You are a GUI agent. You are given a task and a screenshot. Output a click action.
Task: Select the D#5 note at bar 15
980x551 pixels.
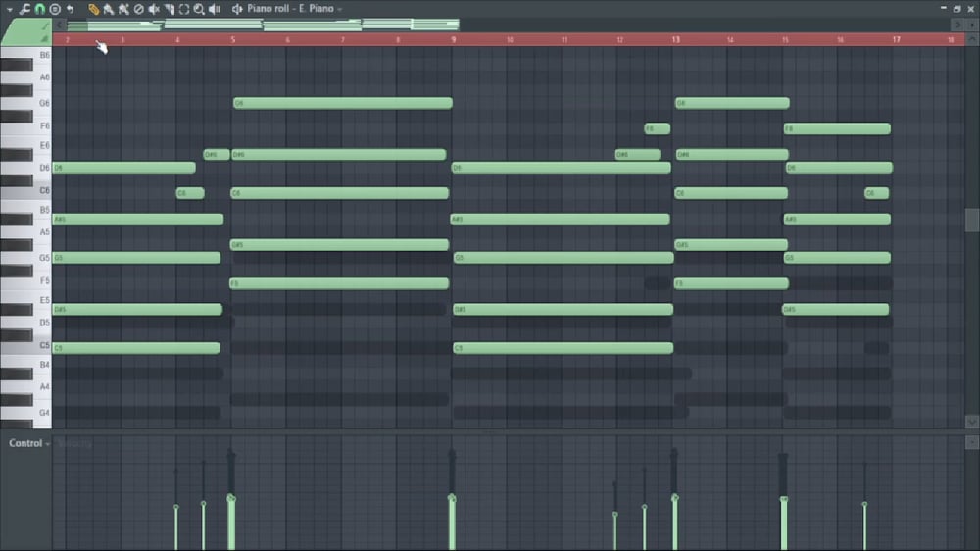pyautogui.click(x=836, y=309)
